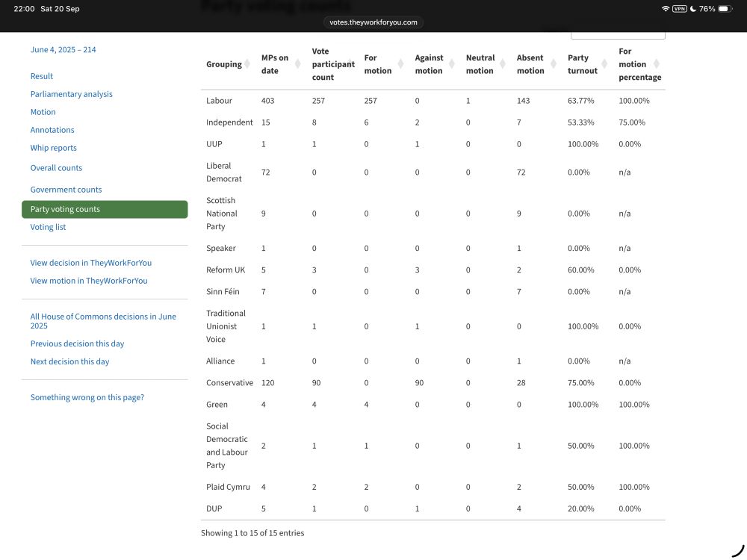
Task: Select Traditional Unionist Voice row name
Action: coord(226,326)
